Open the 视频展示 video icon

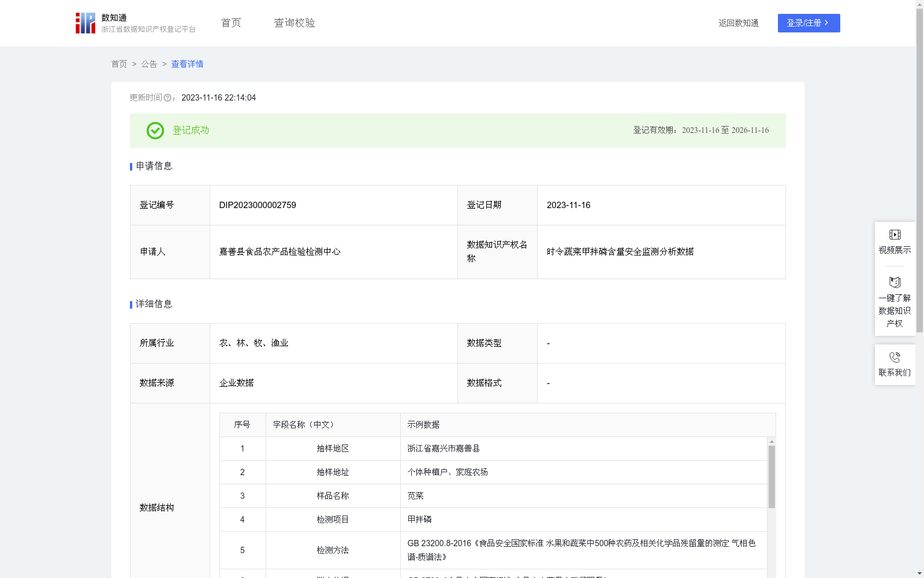click(x=895, y=235)
